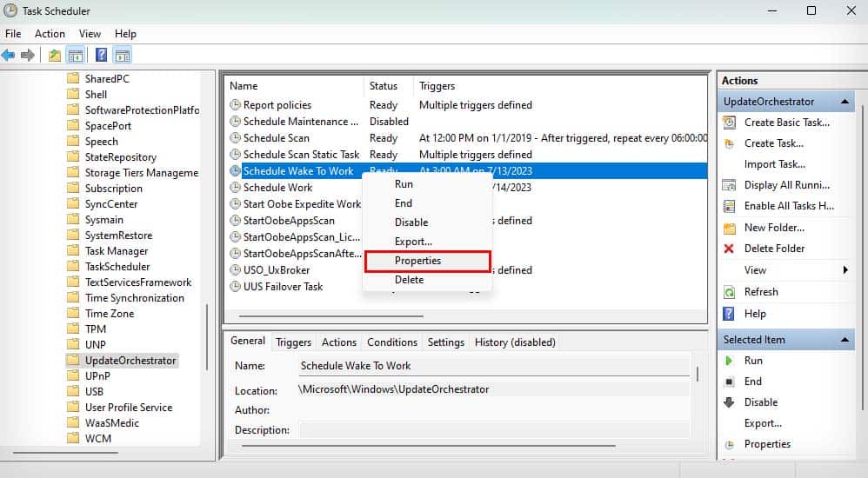Click the End stop icon under Selected Item
868x478 pixels.
pyautogui.click(x=730, y=382)
